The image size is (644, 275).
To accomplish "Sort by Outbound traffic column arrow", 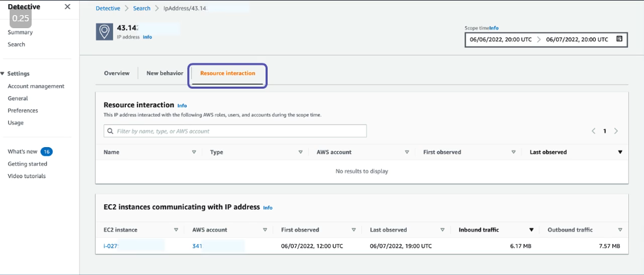I will pyautogui.click(x=620, y=230).
